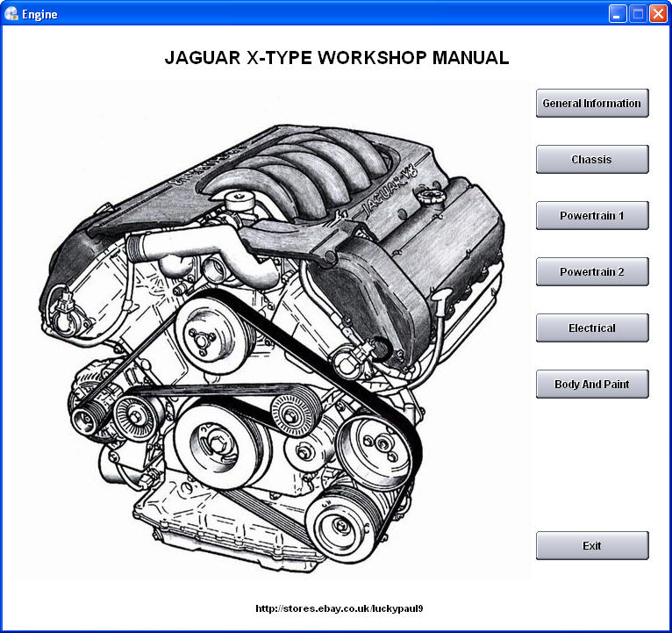
Task: Click the Engine title bar text
Action: (39, 14)
